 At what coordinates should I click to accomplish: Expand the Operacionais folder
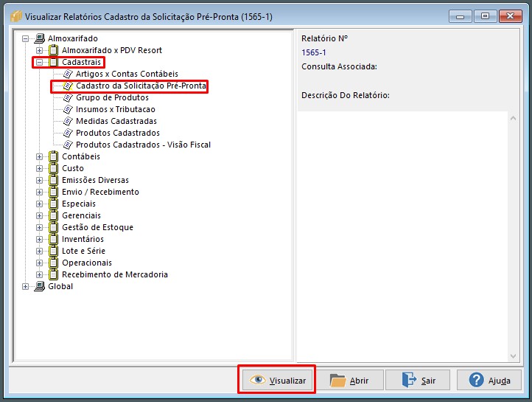point(39,263)
